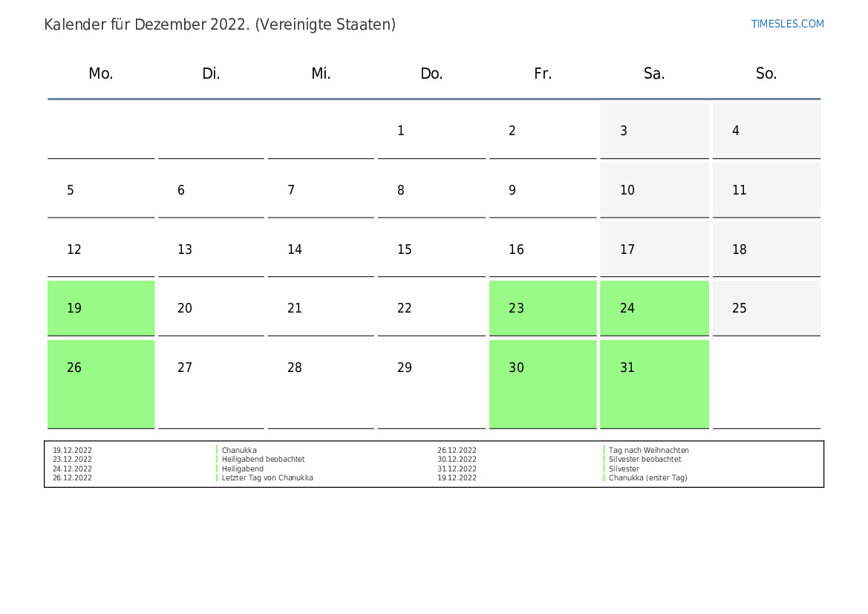
Task: Select Saturday the 10th
Action: (654, 190)
